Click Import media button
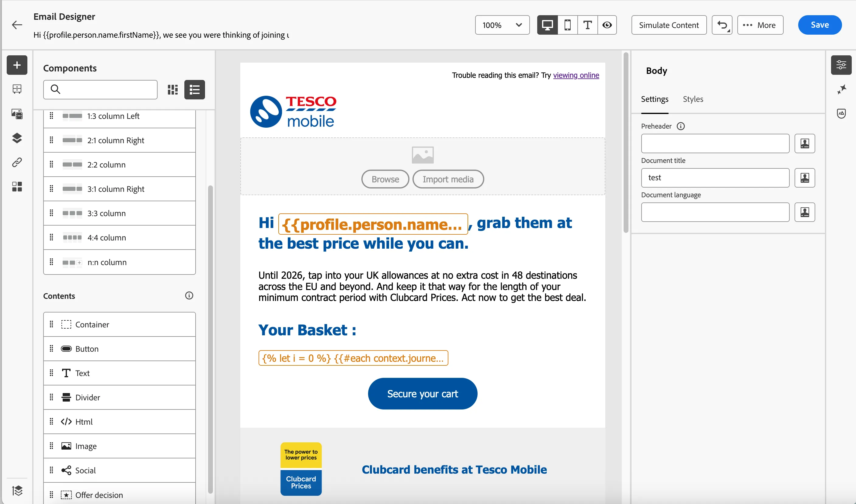Viewport: 856px width, 504px height. (x=448, y=179)
